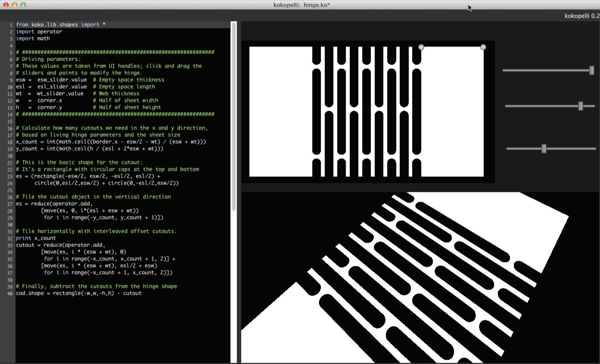Click the "print x_count" line in the editor

tap(36, 238)
